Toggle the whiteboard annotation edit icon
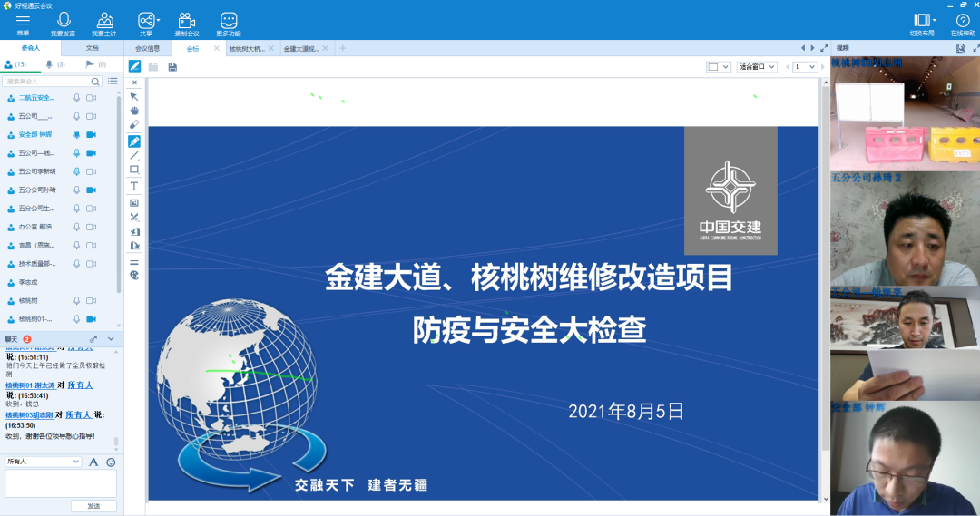Viewport: 980px width, 516px height. (x=134, y=66)
